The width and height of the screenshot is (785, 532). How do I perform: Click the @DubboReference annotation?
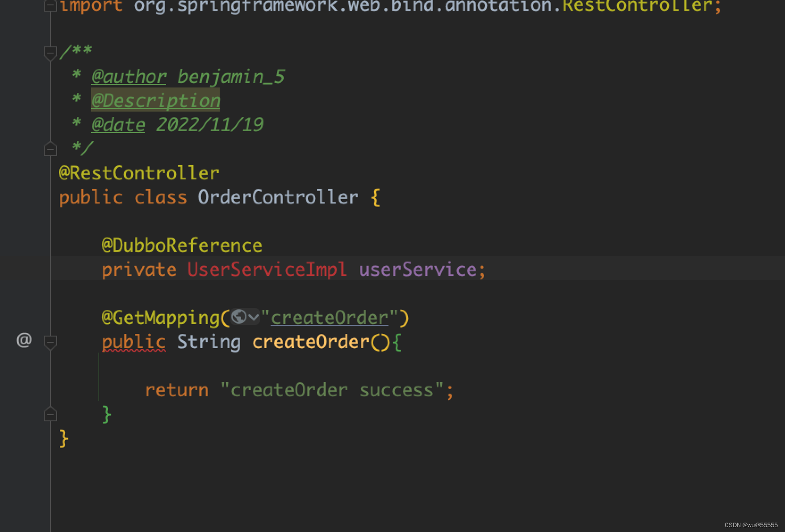182,245
